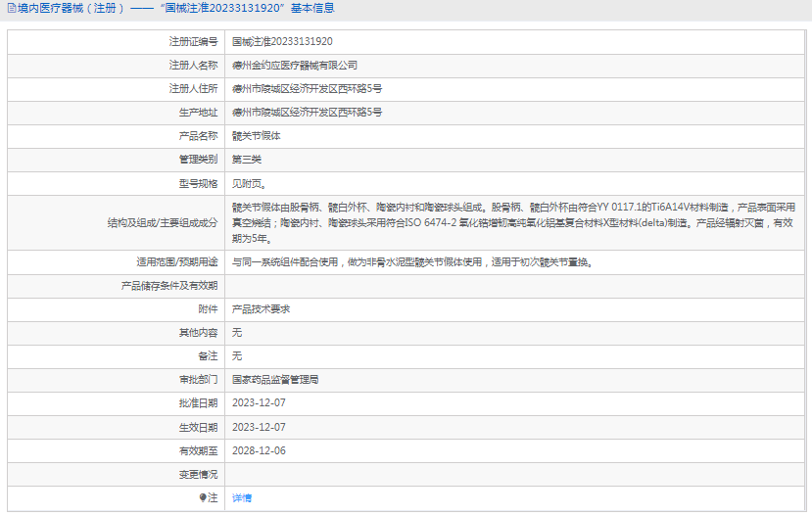Click the 产品储存条件及有效期 label
812x516 pixels.
pyautogui.click(x=169, y=286)
